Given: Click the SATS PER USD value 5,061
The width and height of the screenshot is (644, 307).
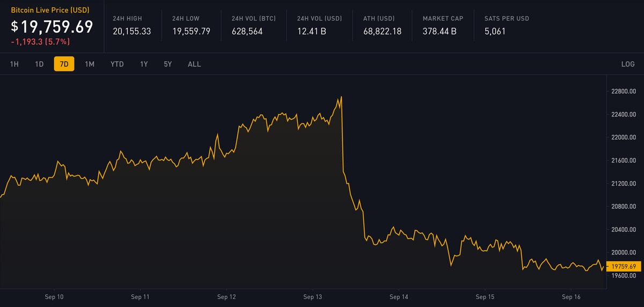Looking at the screenshot, I should coord(495,31).
